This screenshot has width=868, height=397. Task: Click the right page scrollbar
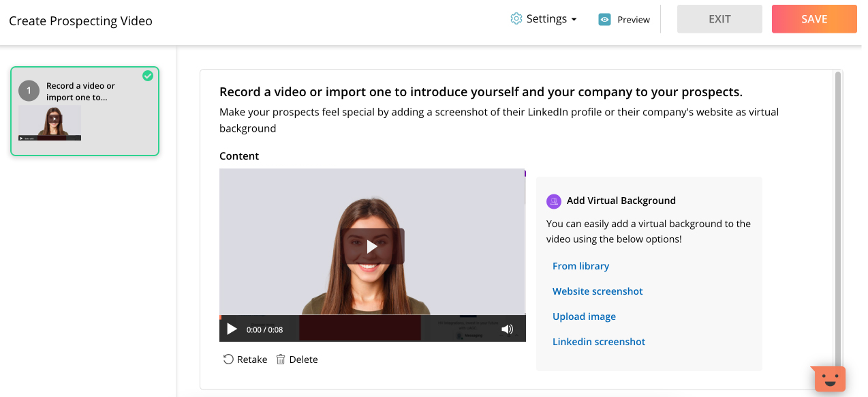coord(839,205)
